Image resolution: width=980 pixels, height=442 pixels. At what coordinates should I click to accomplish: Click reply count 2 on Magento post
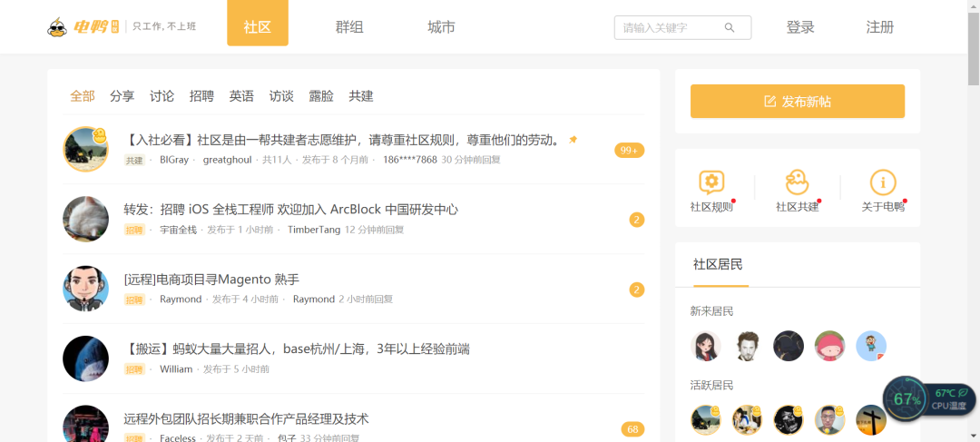pos(637,290)
